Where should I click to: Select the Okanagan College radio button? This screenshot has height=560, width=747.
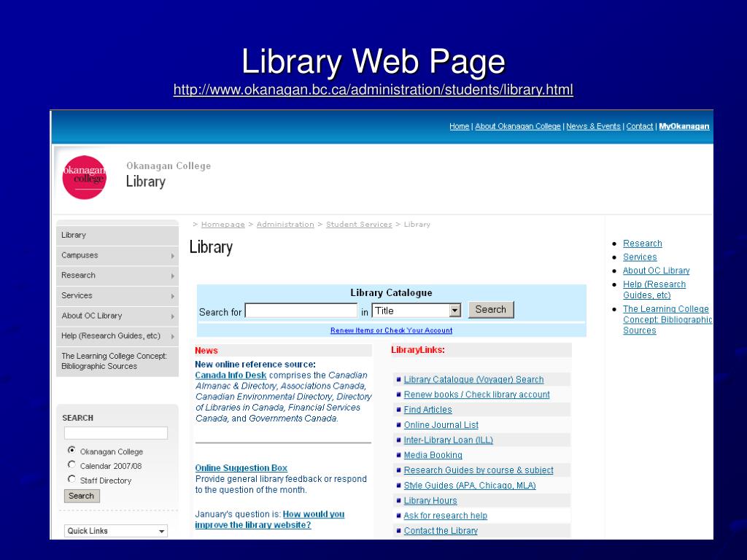(x=71, y=450)
